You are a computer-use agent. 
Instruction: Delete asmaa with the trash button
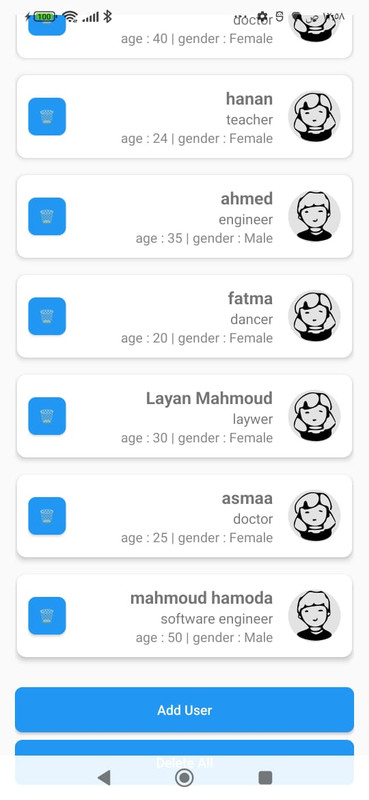click(x=47, y=516)
